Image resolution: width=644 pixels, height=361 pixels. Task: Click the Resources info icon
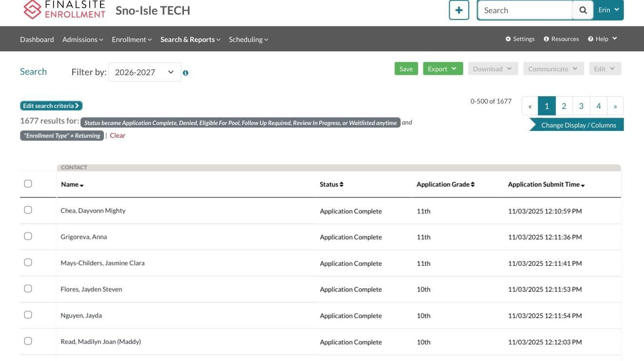[x=546, y=39]
